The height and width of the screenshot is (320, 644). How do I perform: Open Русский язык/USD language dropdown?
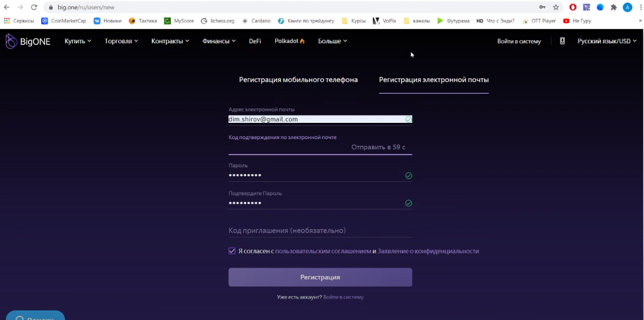607,41
